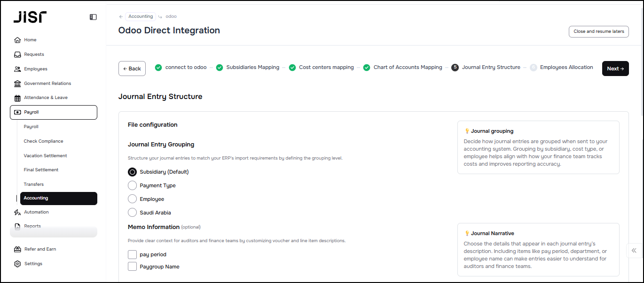Screen dimensions: 644x283
Task: Click the Settings gear icon
Action: [17, 264]
